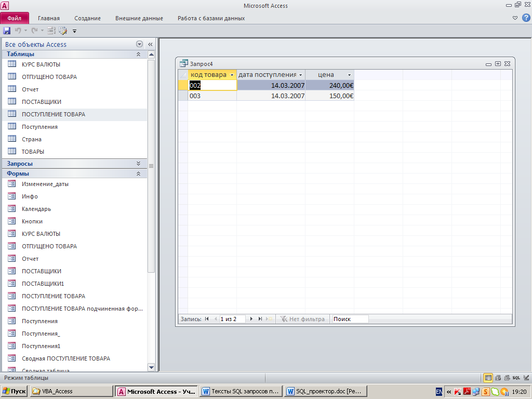Switch to SQL_проектор.doc taskbar button

326,391
